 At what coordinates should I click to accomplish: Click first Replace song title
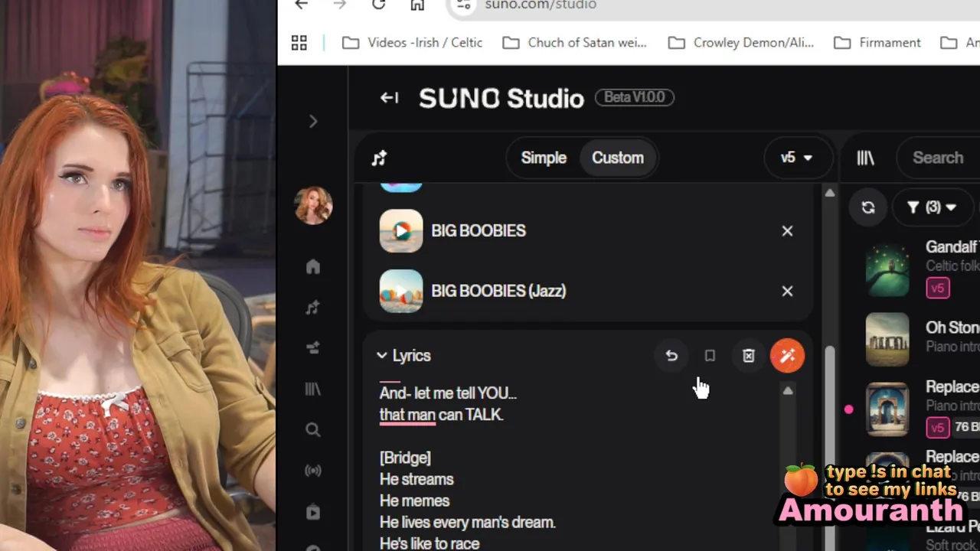952,387
